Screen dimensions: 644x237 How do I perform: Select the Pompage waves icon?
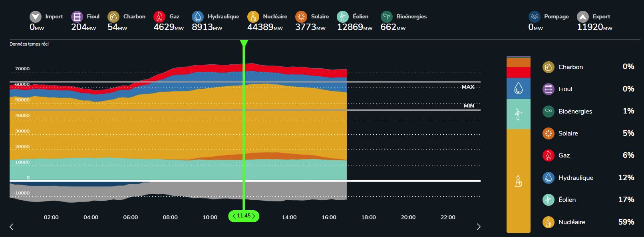pyautogui.click(x=535, y=17)
